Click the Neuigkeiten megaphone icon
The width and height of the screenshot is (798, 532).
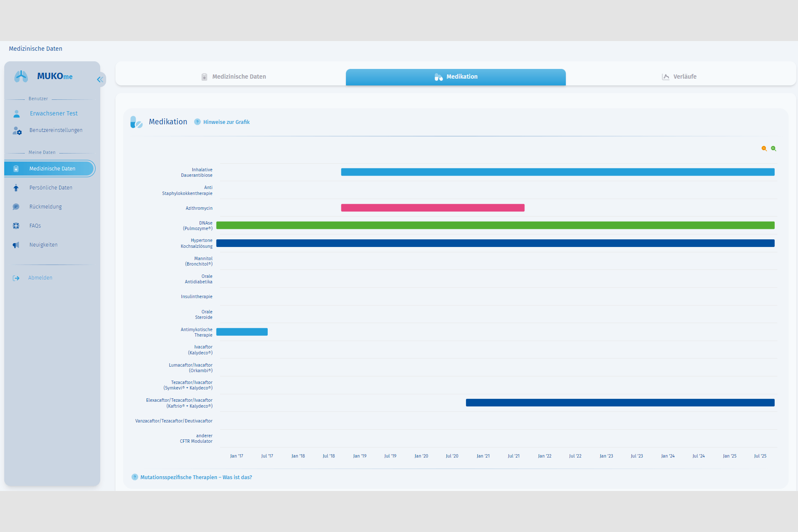[16, 245]
